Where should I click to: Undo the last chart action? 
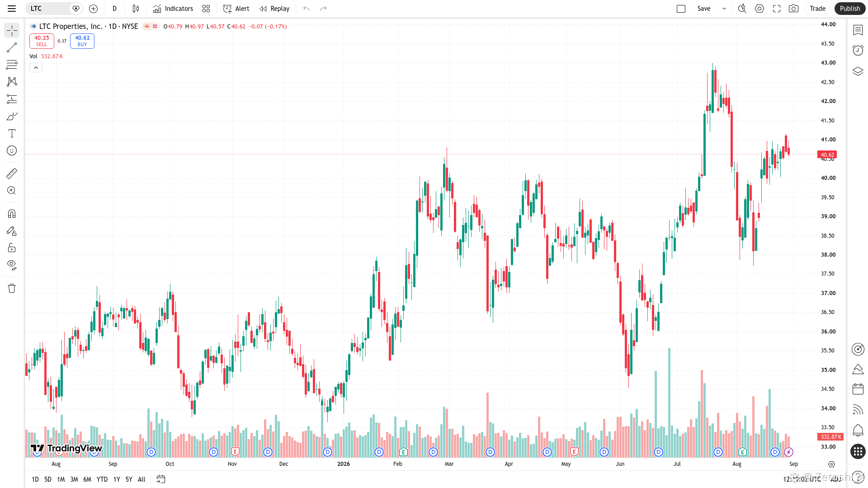pyautogui.click(x=307, y=9)
